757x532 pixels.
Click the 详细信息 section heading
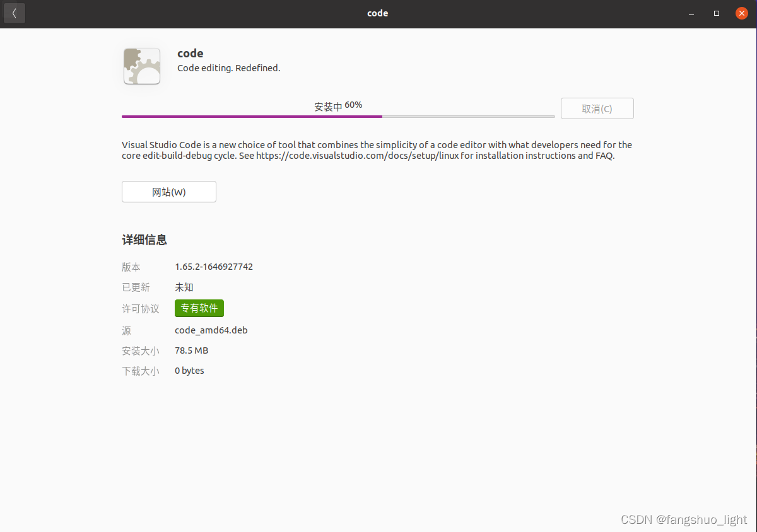pyautogui.click(x=144, y=240)
